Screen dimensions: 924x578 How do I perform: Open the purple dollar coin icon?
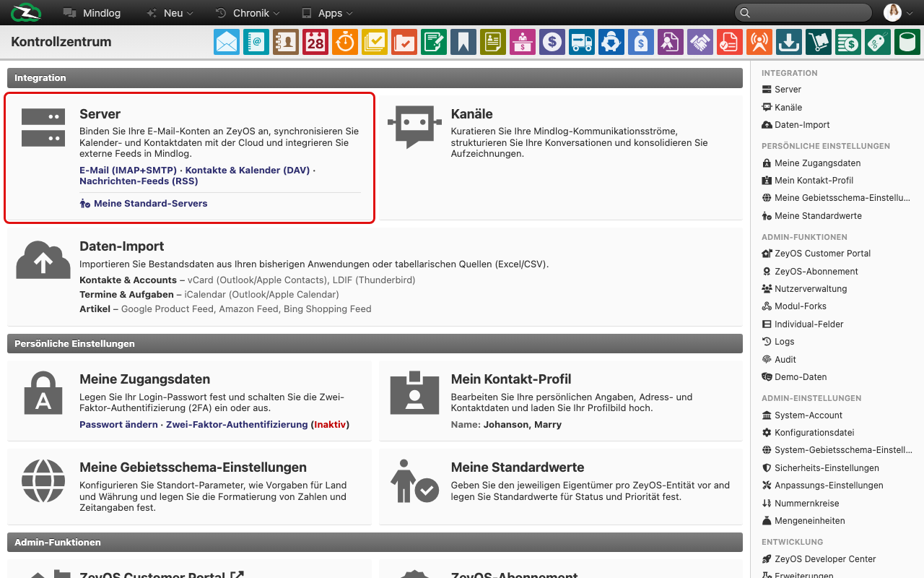point(552,42)
